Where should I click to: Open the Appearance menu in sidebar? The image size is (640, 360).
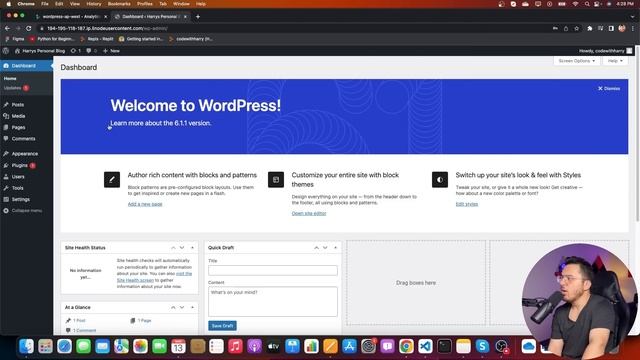(x=24, y=154)
